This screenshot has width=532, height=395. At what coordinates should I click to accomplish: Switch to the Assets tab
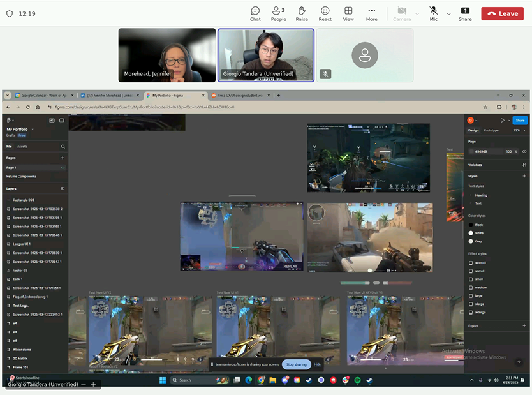point(22,147)
